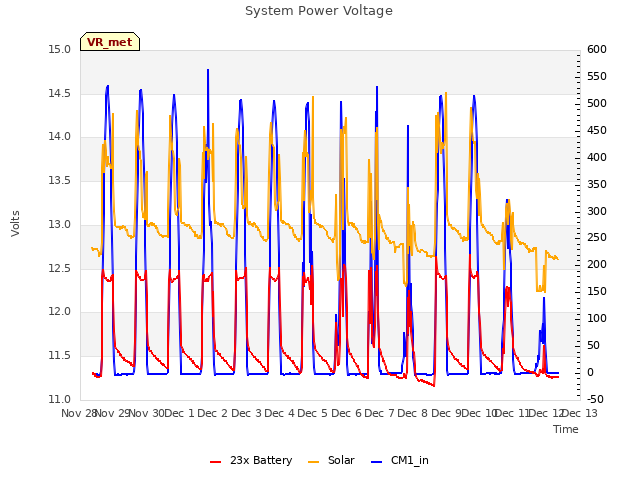Click the VR_met label box

click(110, 42)
